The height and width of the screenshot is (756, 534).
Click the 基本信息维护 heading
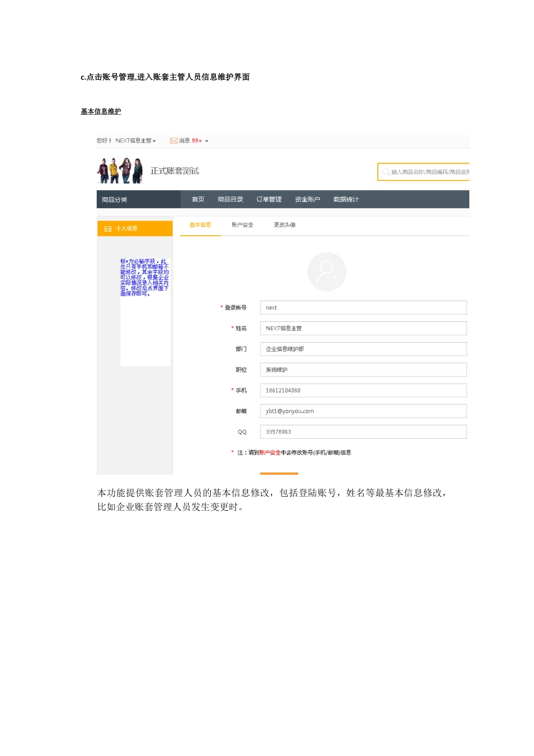(101, 111)
